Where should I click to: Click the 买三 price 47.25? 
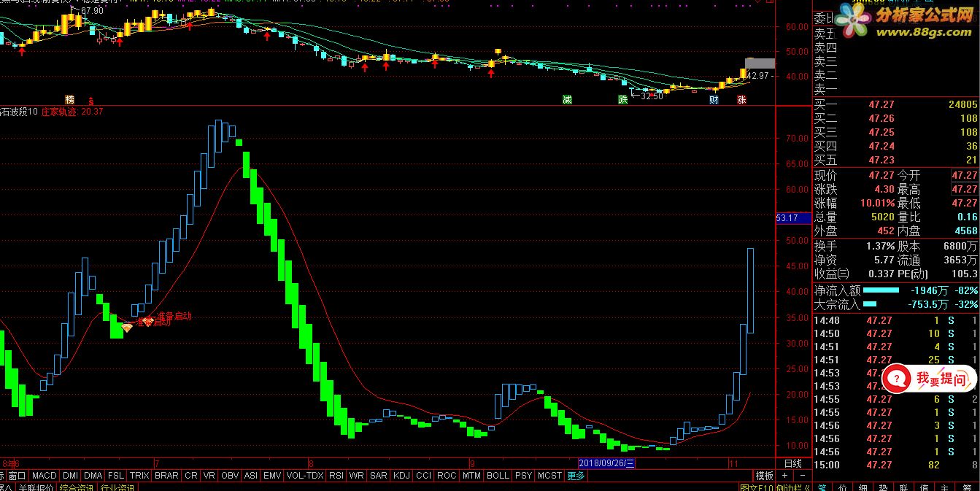[881, 133]
